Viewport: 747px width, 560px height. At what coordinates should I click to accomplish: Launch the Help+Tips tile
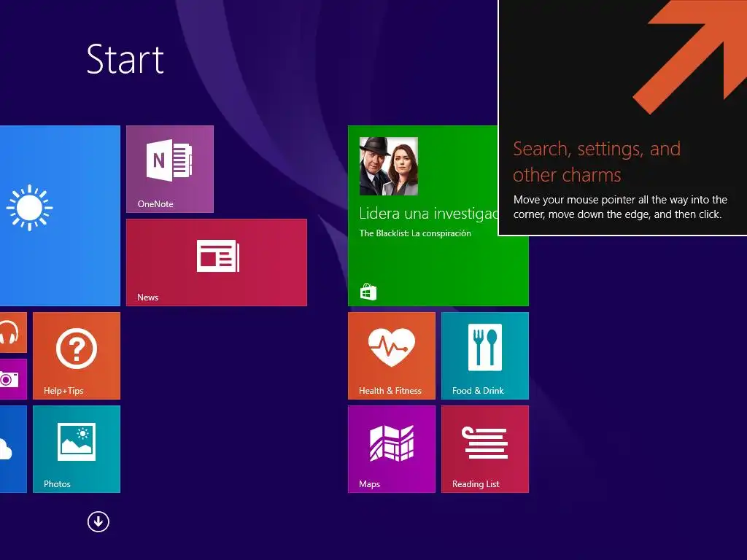coord(76,356)
